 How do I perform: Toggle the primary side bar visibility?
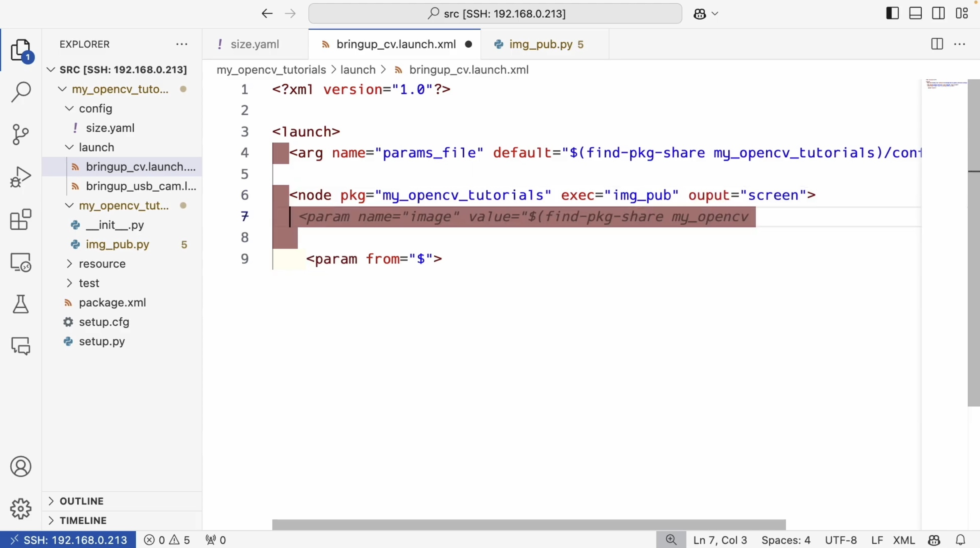pos(892,14)
